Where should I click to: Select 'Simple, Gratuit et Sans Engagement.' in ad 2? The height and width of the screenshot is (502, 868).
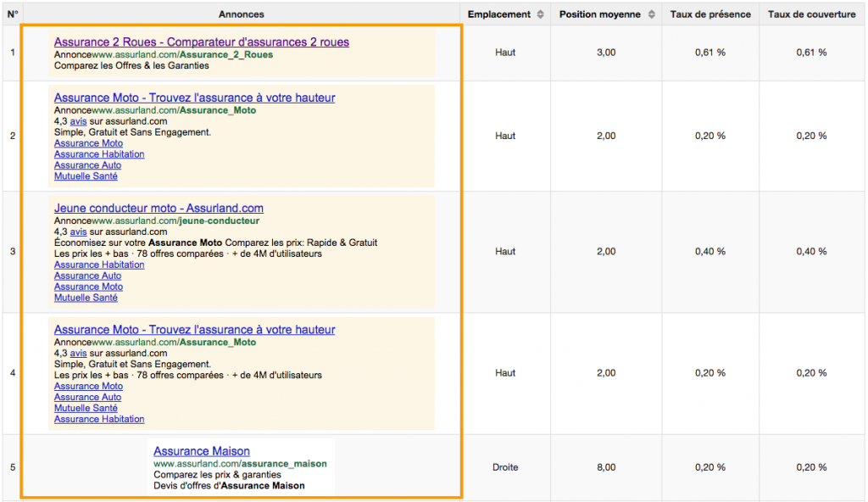pyautogui.click(x=132, y=132)
